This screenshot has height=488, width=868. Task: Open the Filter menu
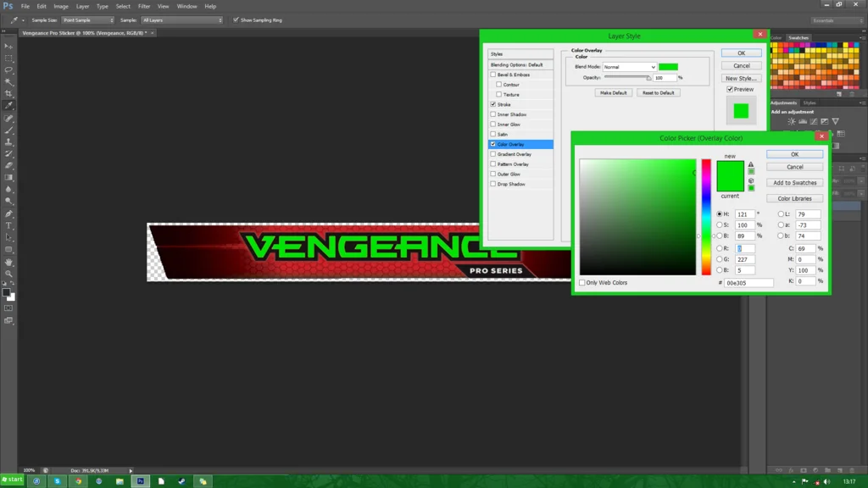click(144, 7)
